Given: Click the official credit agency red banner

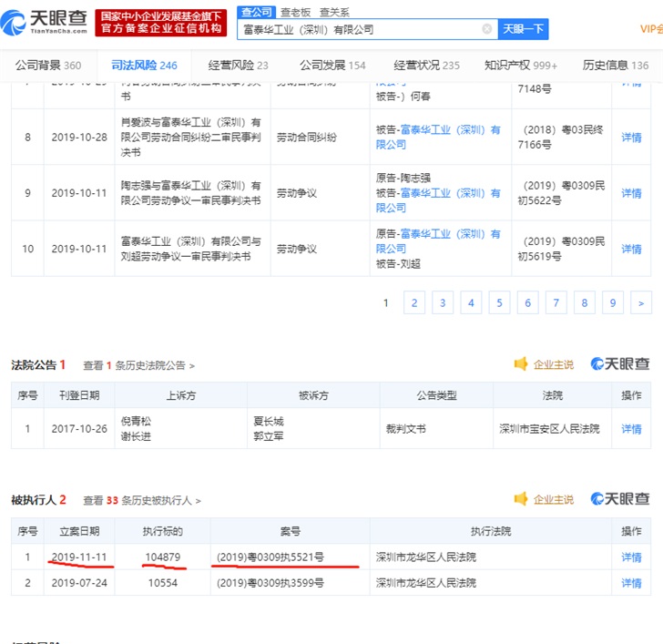Looking at the screenshot, I should [x=161, y=22].
